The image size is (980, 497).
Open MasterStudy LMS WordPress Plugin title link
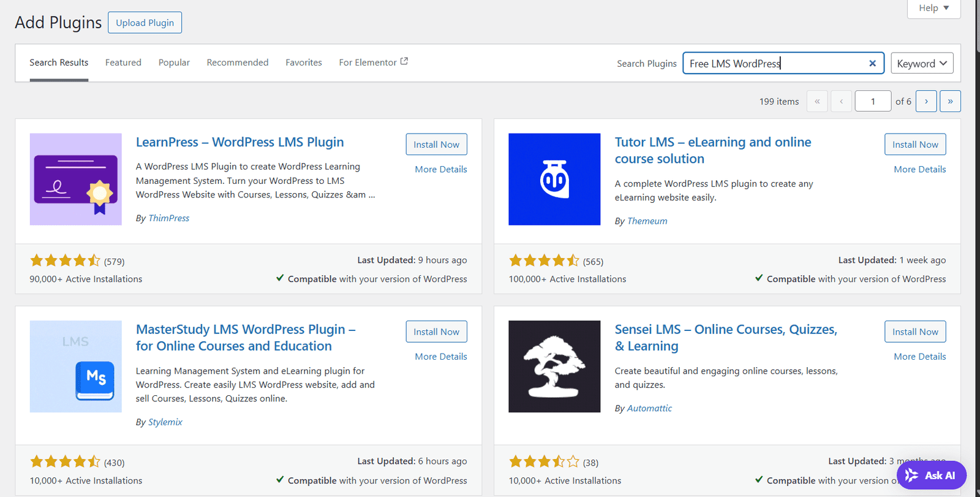[x=246, y=338]
